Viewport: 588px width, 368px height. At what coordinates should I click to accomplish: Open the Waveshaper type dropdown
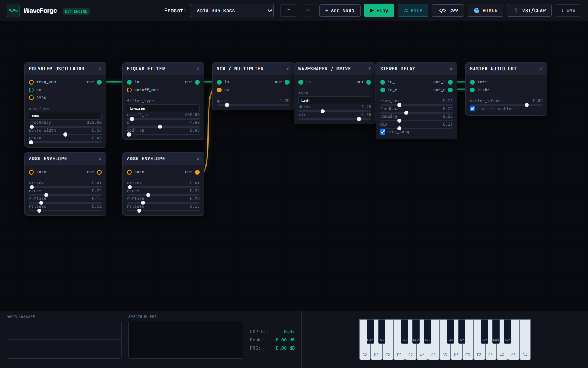pos(335,101)
